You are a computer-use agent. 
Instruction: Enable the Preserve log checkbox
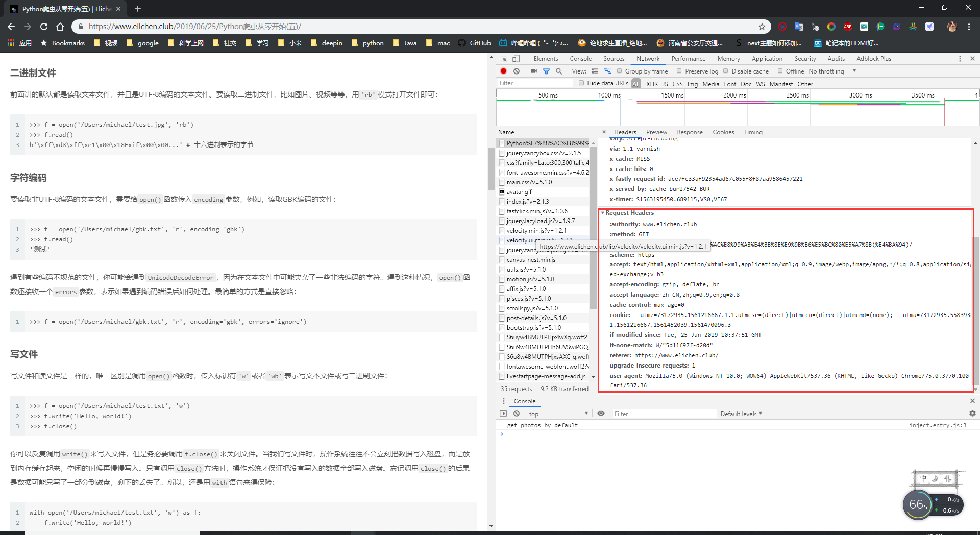click(679, 71)
